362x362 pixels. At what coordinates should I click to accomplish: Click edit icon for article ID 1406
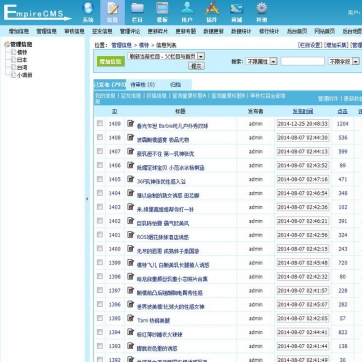(130, 165)
